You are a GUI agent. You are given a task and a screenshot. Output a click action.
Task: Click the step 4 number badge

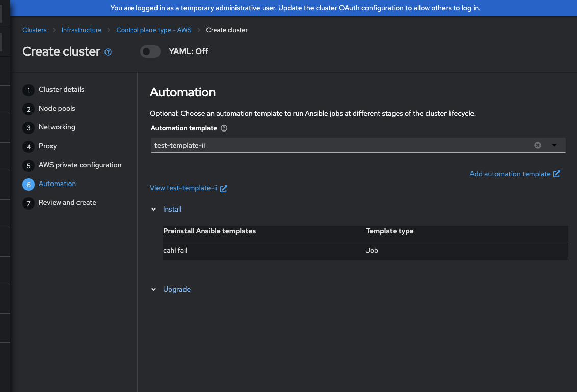coord(29,146)
